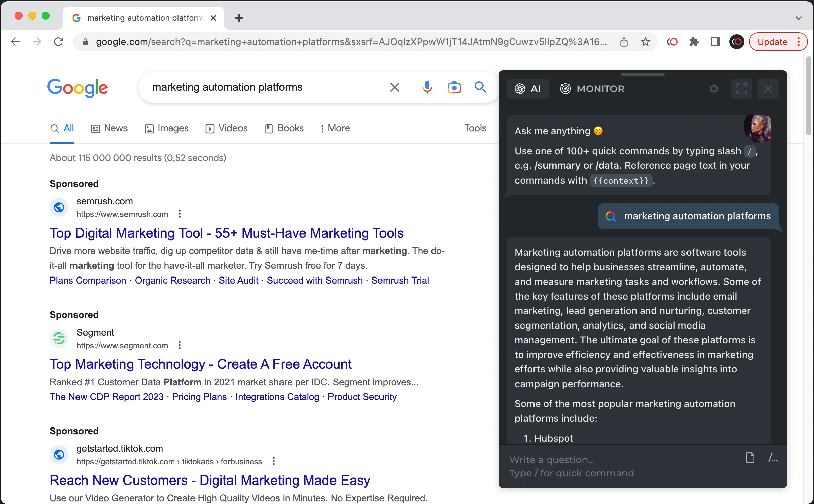Click the page document icon in chat input
Screen dimensions: 814x504
click(x=750, y=458)
